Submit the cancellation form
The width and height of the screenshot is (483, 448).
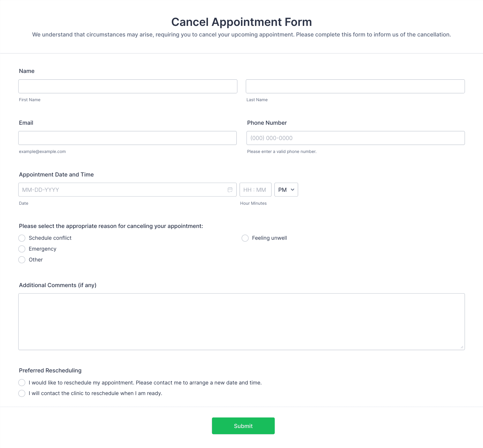coord(243,426)
